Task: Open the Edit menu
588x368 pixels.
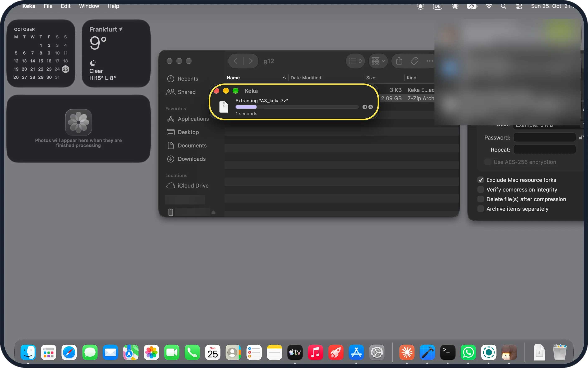Action: click(65, 6)
